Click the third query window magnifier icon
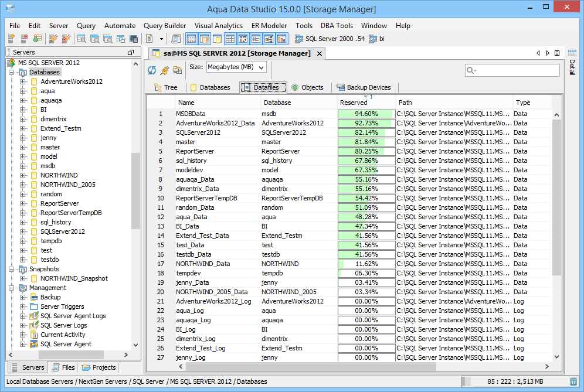 coord(108,39)
